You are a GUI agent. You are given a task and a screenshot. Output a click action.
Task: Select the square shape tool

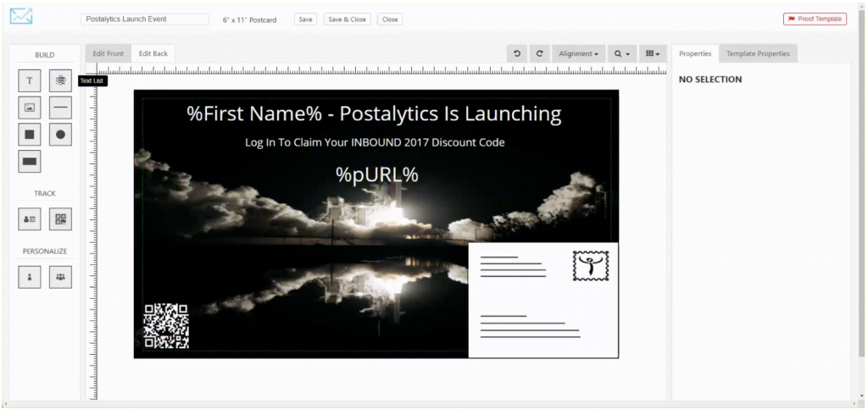tap(30, 135)
